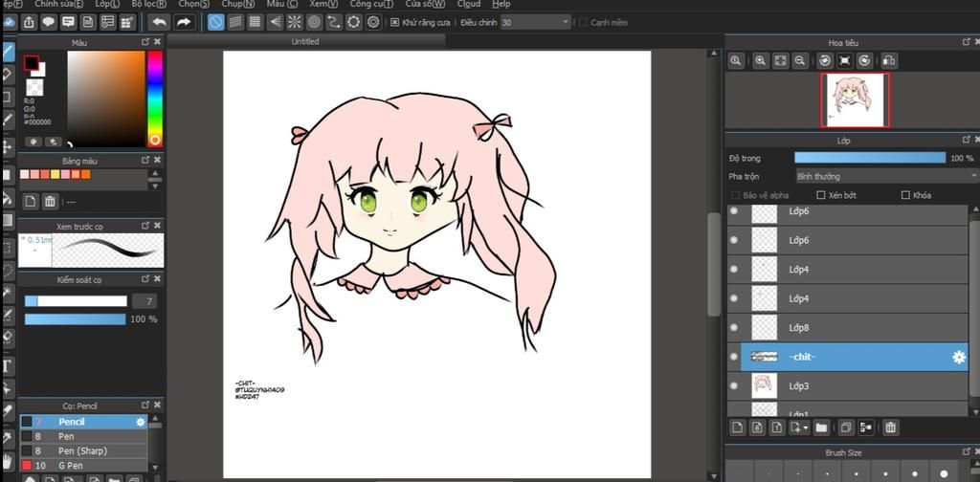Open the Help menu
The width and height of the screenshot is (980, 482).
click(501, 4)
